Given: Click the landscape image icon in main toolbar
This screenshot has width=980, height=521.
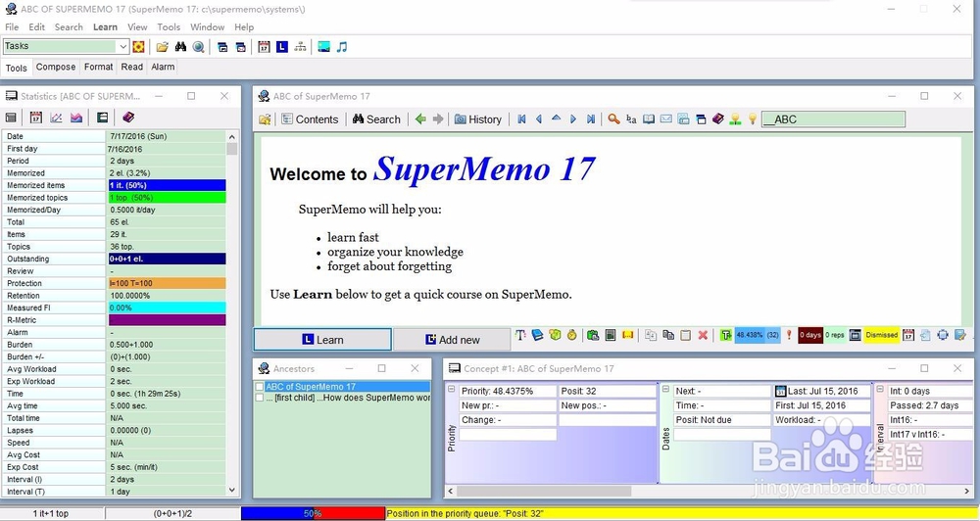Looking at the screenshot, I should pyautogui.click(x=323, y=47).
